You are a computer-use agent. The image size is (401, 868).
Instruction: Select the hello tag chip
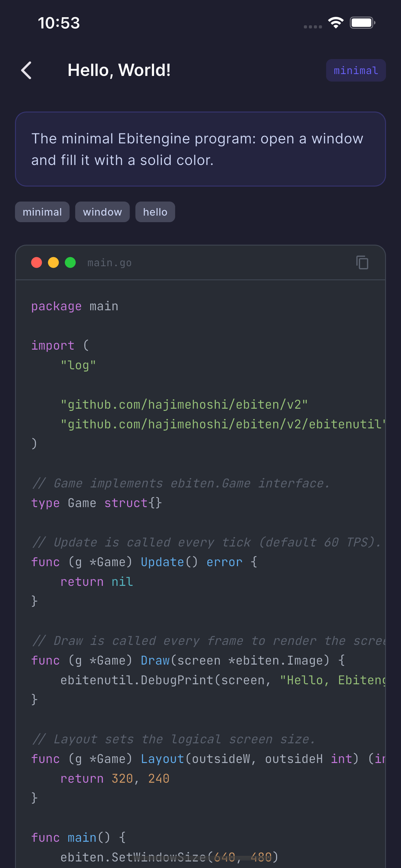(155, 212)
